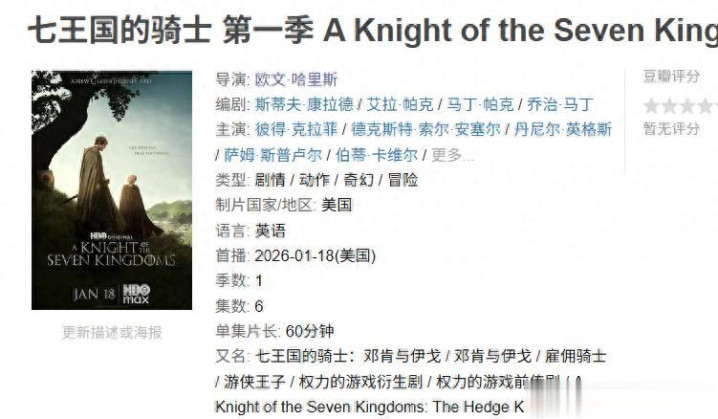Image resolution: width=718 pixels, height=419 pixels.
Task: Click 更新描述或海报 below the poster
Action: pyautogui.click(x=112, y=332)
